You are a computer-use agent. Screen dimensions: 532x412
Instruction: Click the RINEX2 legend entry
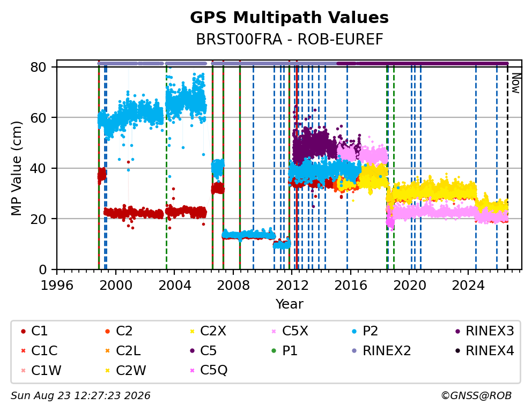382,351
